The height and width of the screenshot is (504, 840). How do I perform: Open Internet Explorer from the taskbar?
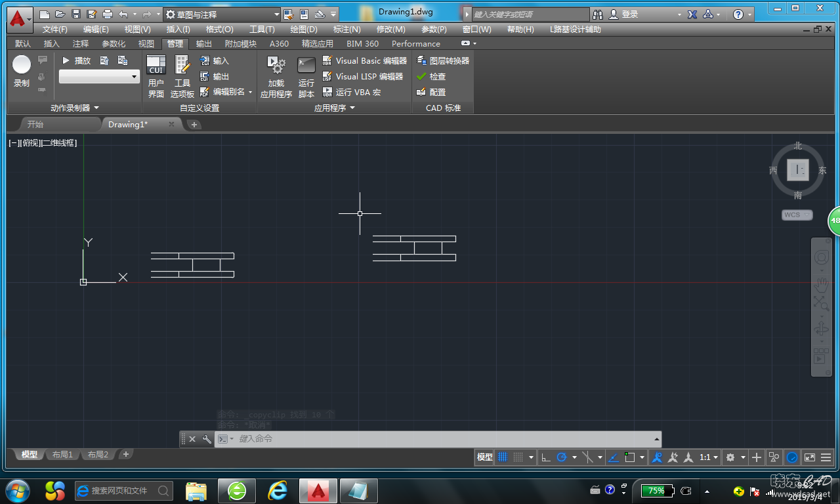(x=278, y=490)
